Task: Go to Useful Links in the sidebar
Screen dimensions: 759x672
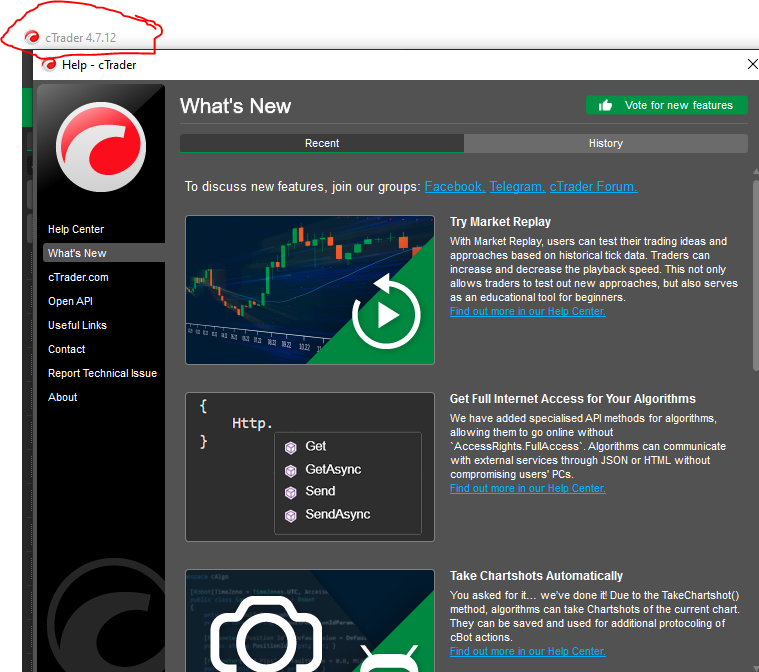Action: pos(77,325)
